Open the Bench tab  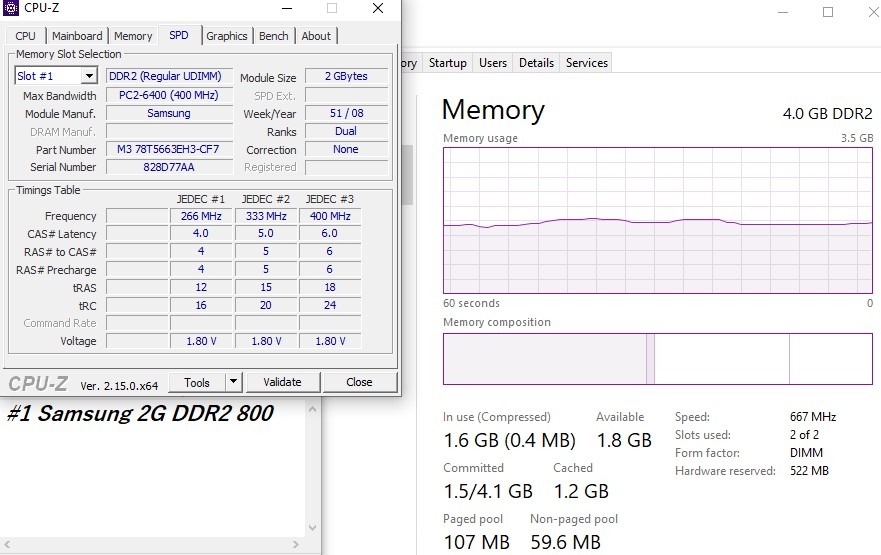(273, 36)
